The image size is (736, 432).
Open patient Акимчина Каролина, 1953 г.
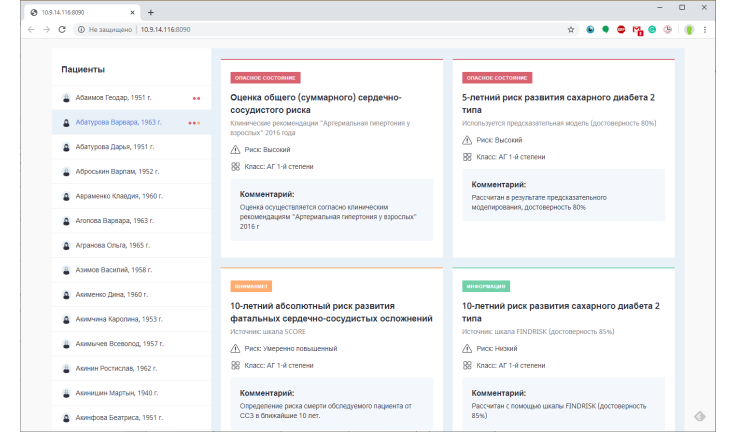(120, 319)
